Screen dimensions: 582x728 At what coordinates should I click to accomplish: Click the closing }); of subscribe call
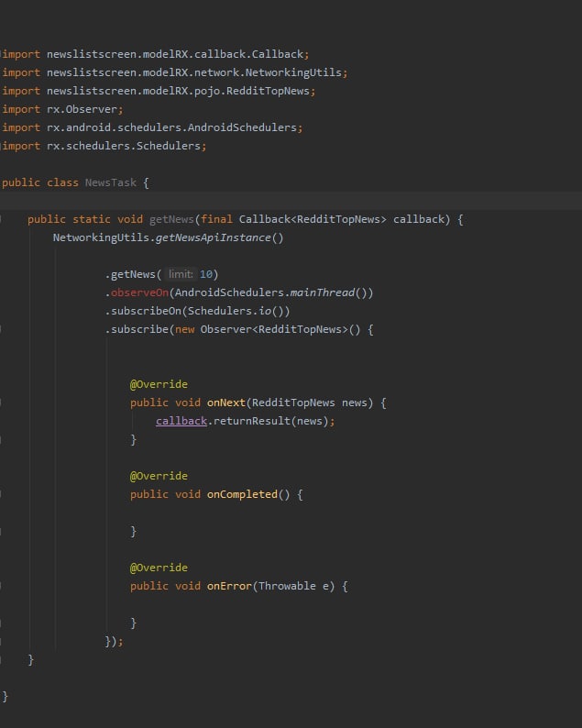tap(114, 641)
